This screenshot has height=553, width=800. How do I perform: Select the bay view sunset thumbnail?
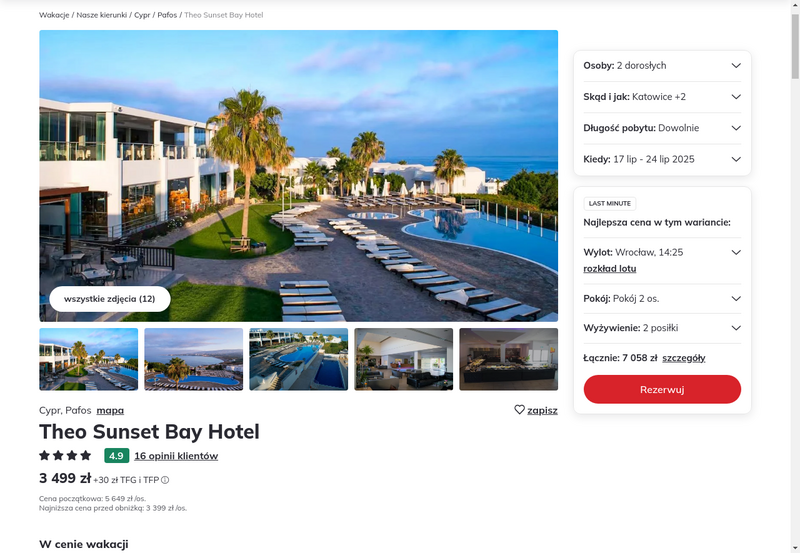click(194, 359)
